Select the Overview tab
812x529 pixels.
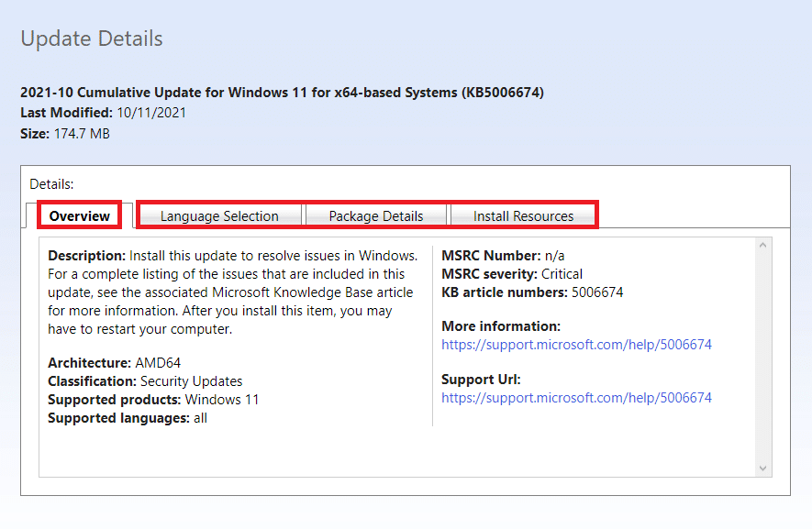[x=79, y=215]
